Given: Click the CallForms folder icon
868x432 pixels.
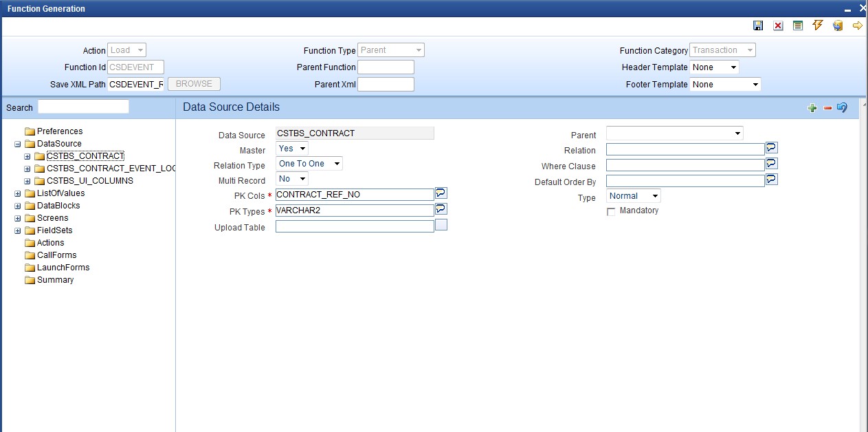Looking at the screenshot, I should coord(30,255).
